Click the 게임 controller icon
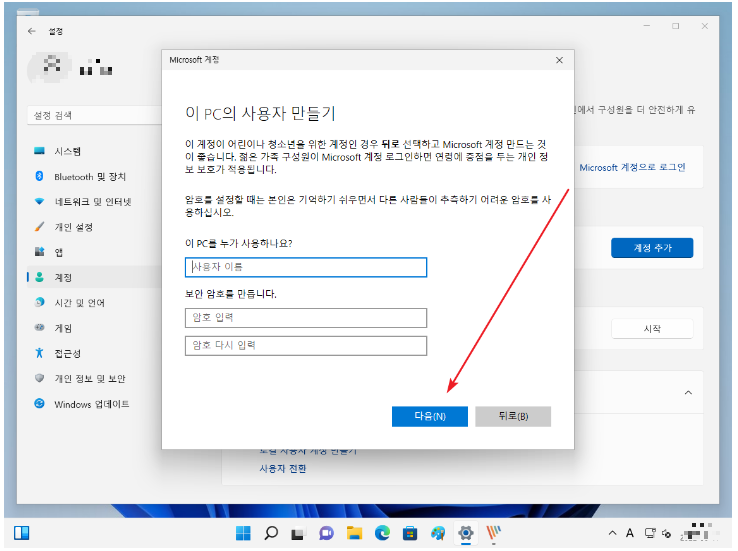Viewport: 738px width, 551px height. click(x=40, y=327)
